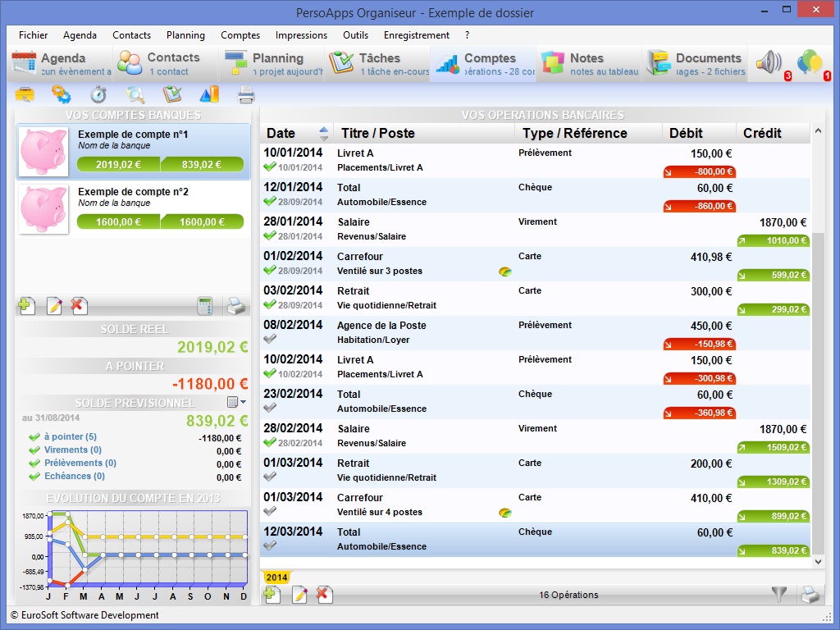Open the gears settings icon in toolbar
840x630 pixels.
point(62,94)
